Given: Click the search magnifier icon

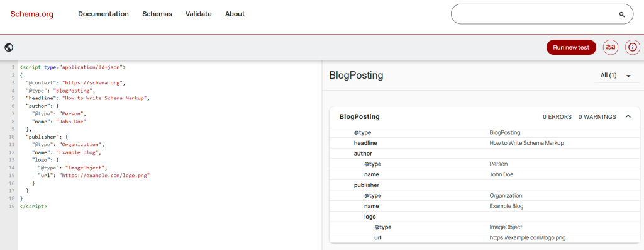Looking at the screenshot, I should point(621,14).
